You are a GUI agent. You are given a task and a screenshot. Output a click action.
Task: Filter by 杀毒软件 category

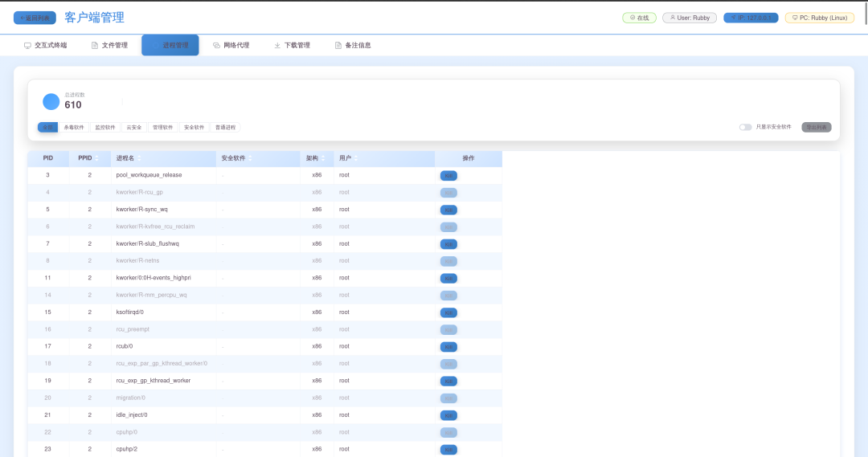click(74, 127)
